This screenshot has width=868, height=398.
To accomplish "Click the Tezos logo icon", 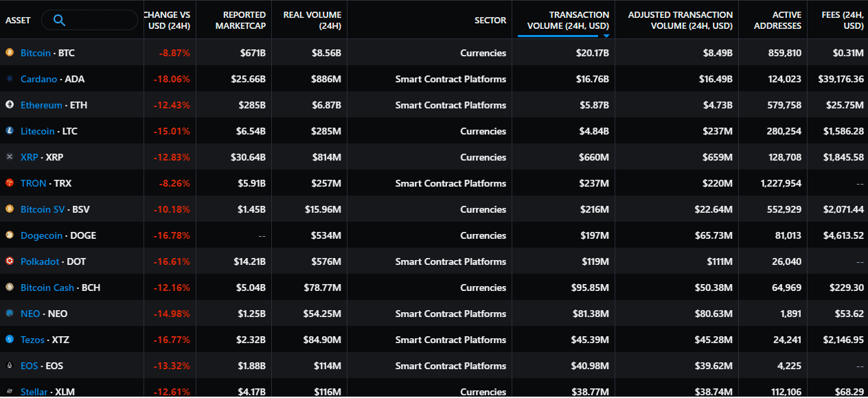I will (x=10, y=340).
